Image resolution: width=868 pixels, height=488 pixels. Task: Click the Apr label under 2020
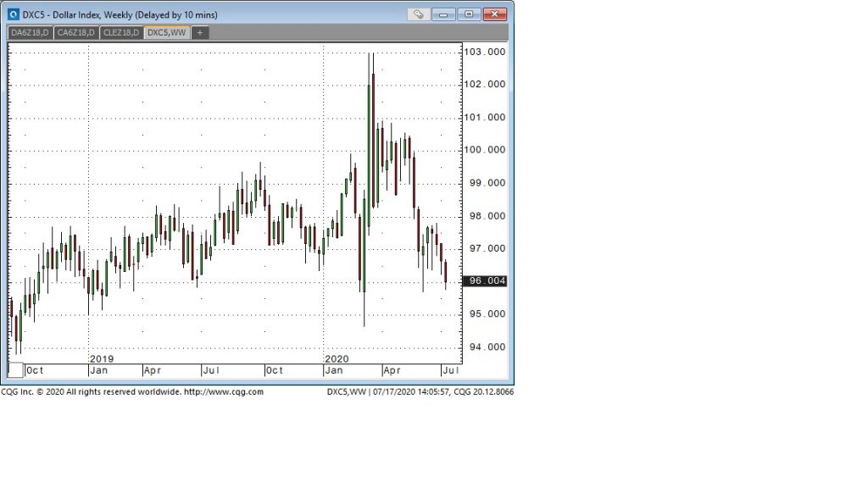coord(392,370)
